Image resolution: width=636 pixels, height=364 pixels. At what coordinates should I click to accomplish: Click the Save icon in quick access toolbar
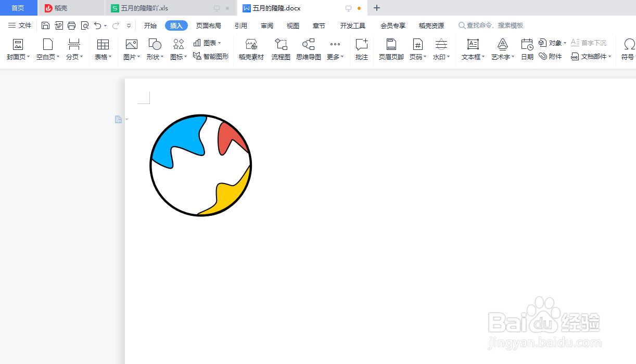(x=45, y=25)
